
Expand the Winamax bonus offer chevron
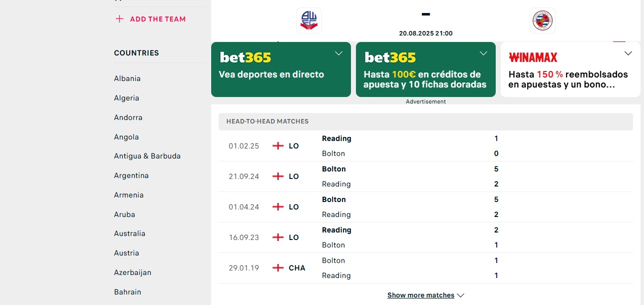(x=628, y=53)
